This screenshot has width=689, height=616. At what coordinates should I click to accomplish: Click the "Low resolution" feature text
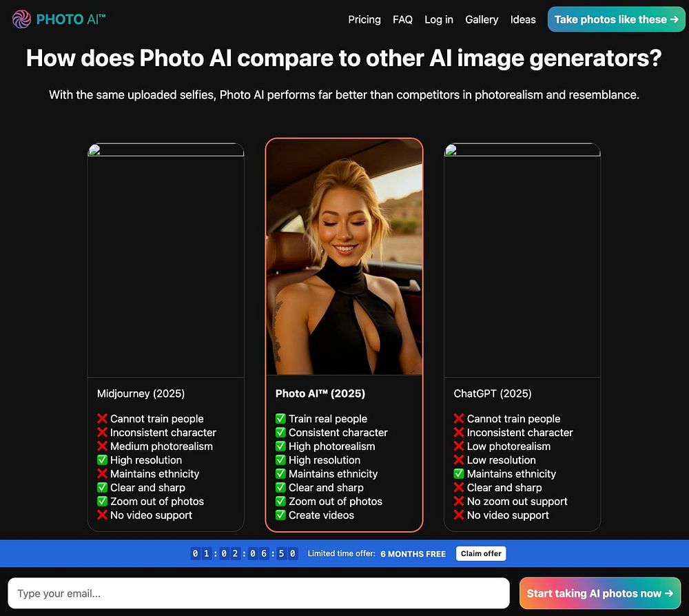pyautogui.click(x=502, y=460)
